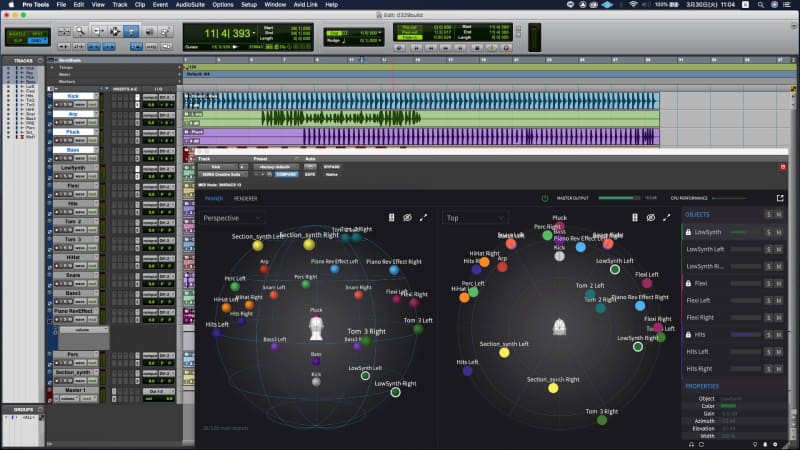Switch to the RENDERER tab

245,198
